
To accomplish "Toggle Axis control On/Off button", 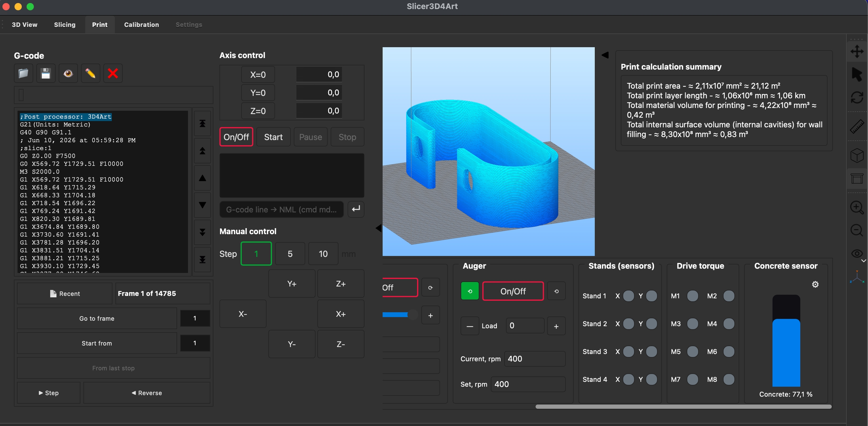I will [236, 137].
